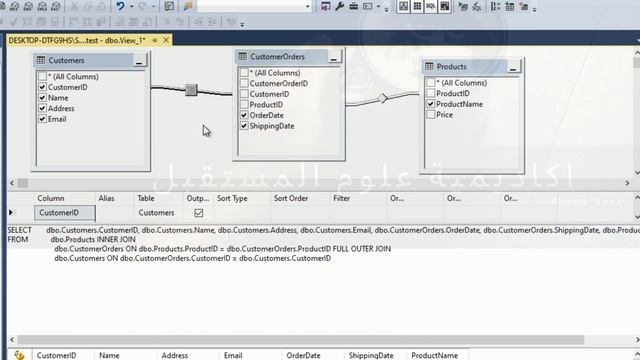Check All Columns in Customers table
The height and width of the screenshot is (360, 640).
[x=42, y=76]
